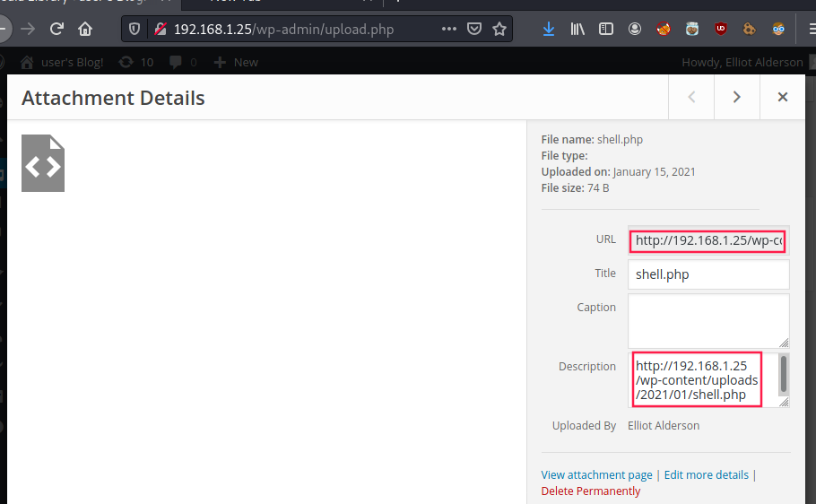Open the cookie extension icon

pos(749,29)
